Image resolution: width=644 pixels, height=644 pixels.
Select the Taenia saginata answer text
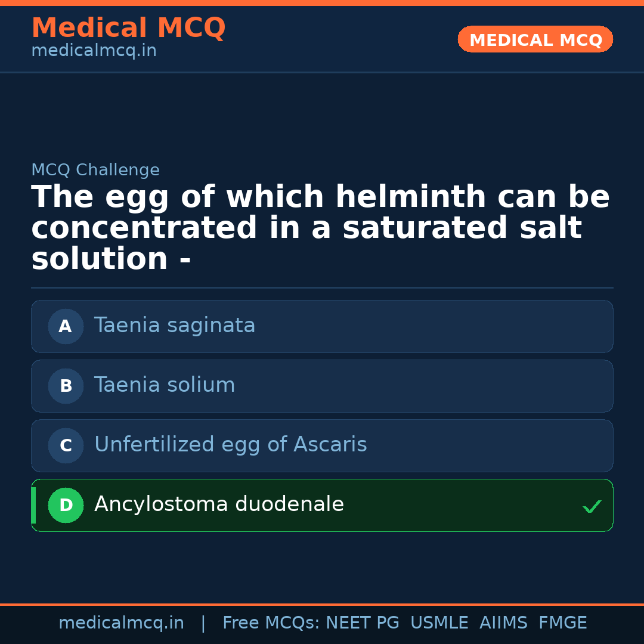coord(175,326)
